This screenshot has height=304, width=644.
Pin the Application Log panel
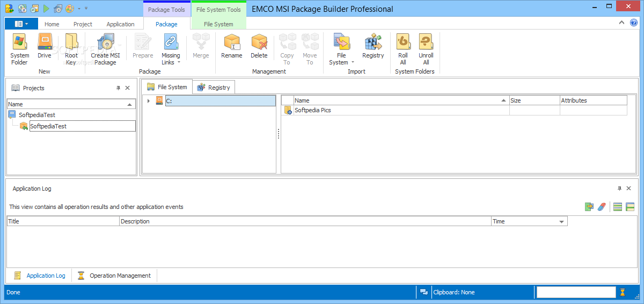[619, 189]
